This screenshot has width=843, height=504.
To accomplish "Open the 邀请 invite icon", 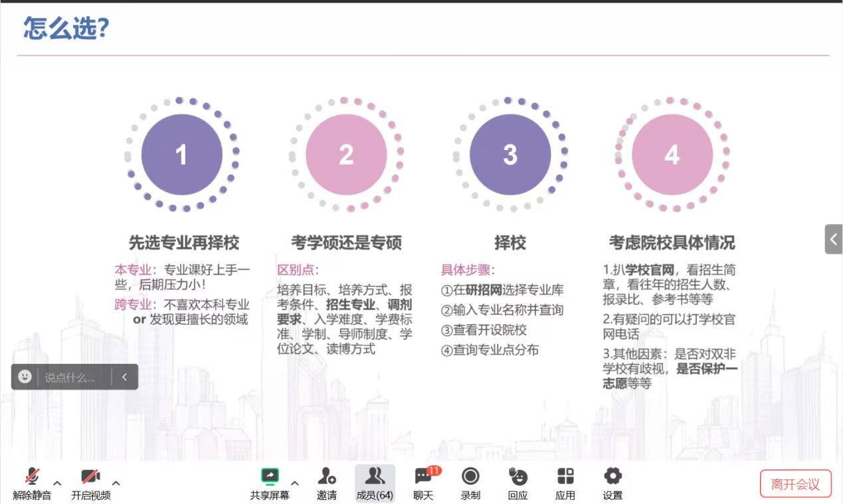I will click(x=326, y=477).
